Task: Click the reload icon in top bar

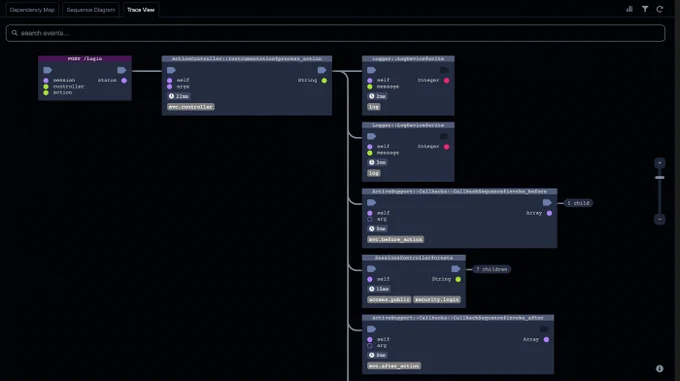Action: click(x=660, y=9)
